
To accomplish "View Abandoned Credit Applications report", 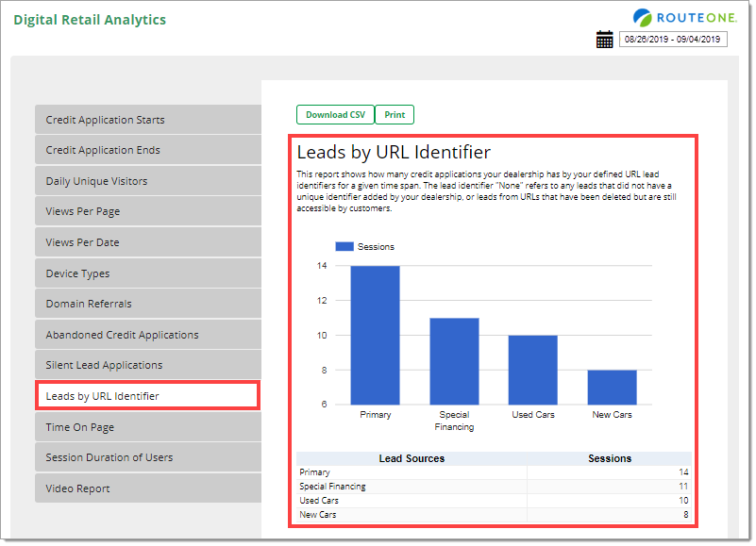I will 147,335.
